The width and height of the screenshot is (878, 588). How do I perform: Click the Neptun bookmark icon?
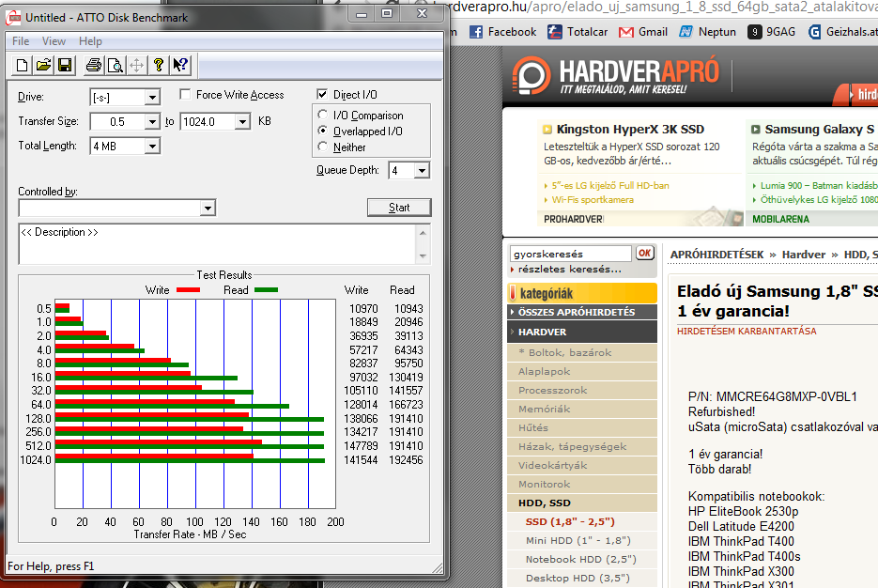pos(685,32)
